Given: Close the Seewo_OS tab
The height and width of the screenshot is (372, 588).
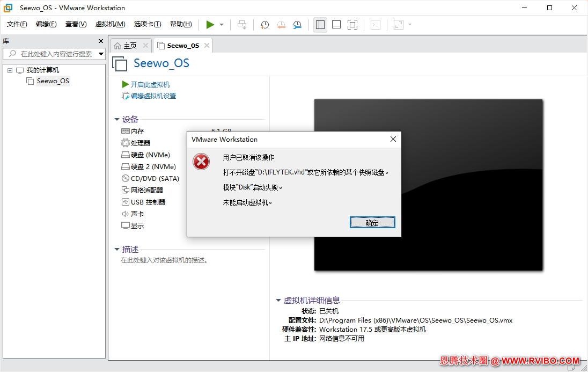Looking at the screenshot, I should (x=207, y=46).
